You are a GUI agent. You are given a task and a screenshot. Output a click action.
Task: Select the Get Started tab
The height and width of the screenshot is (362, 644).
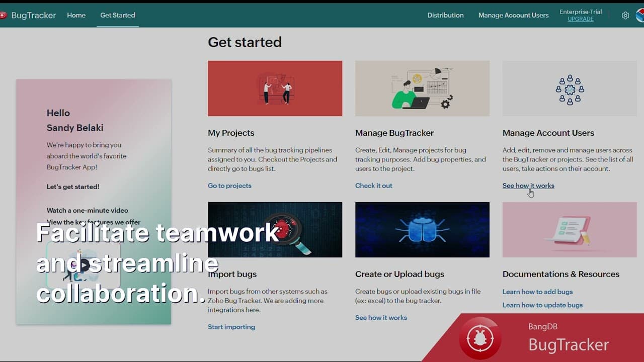118,15
